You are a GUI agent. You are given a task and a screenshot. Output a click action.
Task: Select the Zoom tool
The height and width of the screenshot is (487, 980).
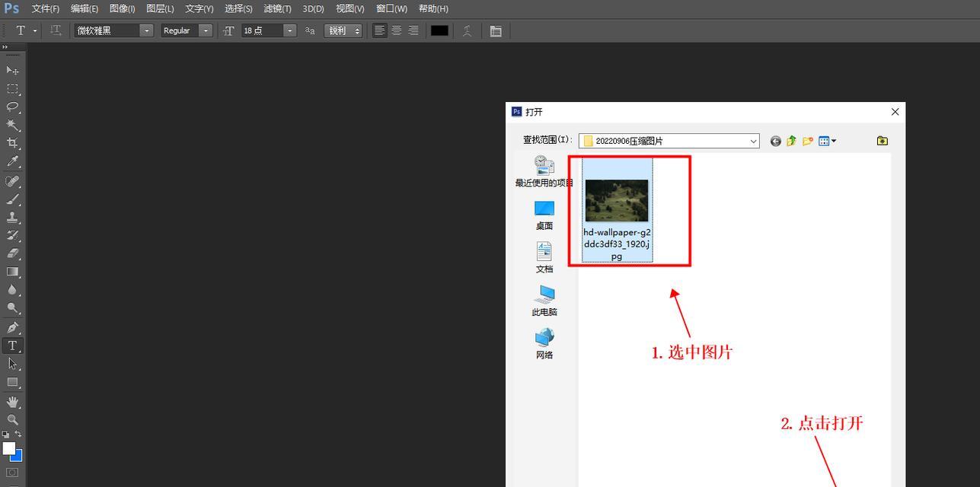pos(12,420)
